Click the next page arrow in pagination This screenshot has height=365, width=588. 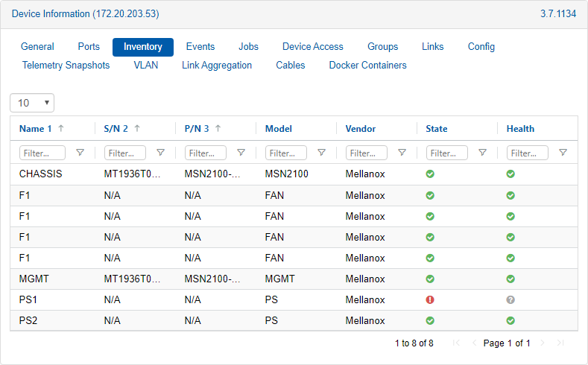coord(543,343)
